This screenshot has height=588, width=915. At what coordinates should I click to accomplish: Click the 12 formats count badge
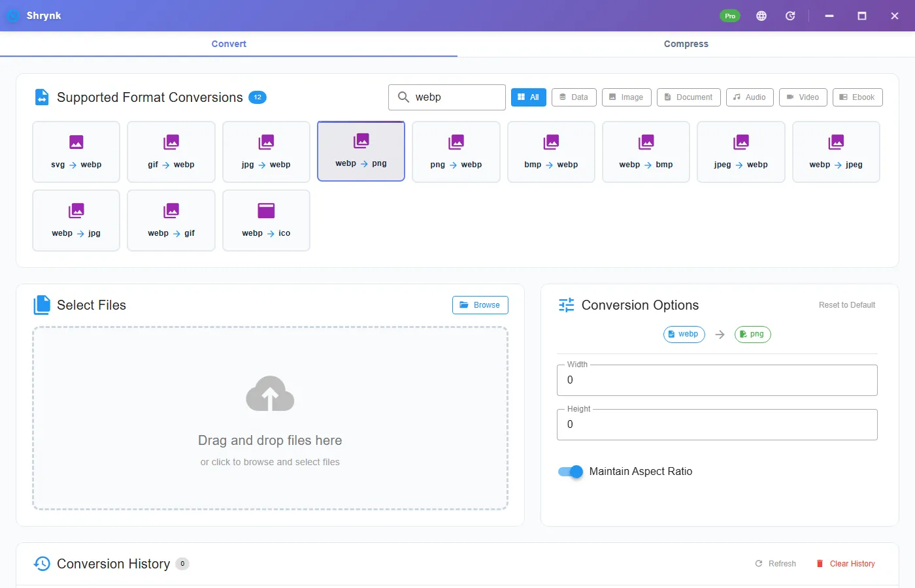click(x=258, y=97)
